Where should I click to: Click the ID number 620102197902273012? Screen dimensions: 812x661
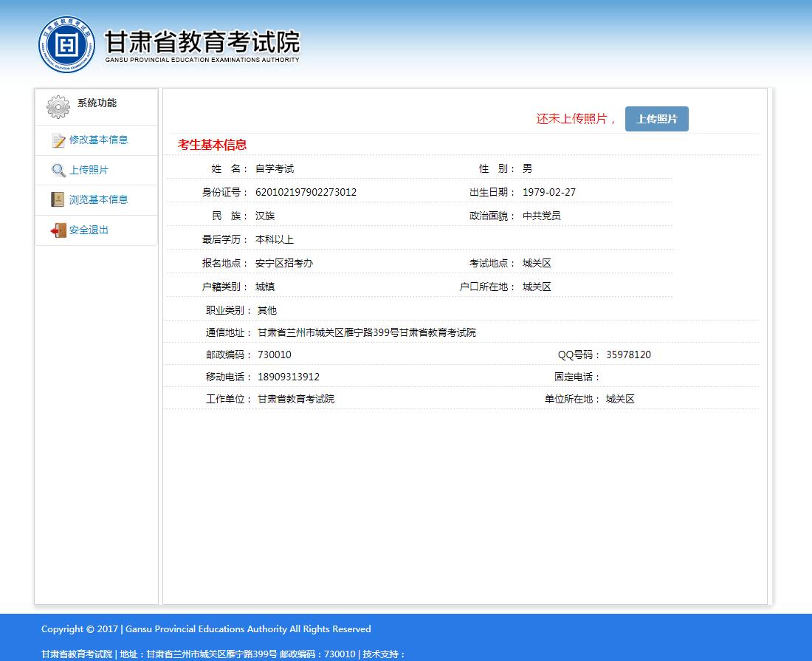point(306,192)
